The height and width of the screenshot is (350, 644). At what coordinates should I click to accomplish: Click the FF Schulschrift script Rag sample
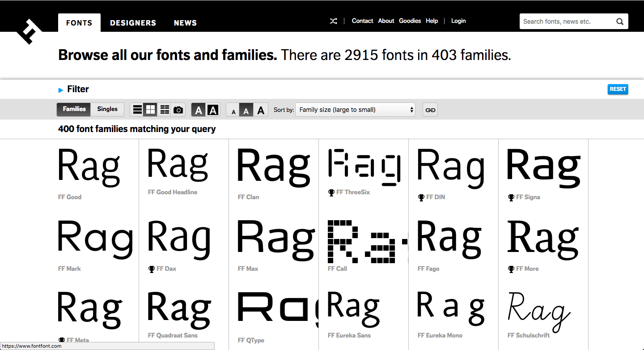click(539, 312)
